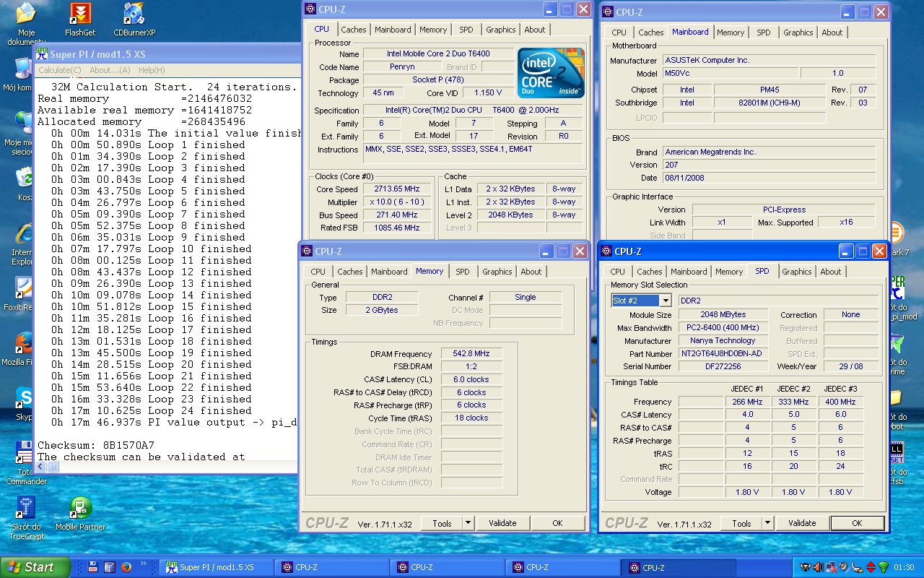Screen dimensions: 924x578
Task: Select the Total Commander desktop icon
Action: click(26, 462)
